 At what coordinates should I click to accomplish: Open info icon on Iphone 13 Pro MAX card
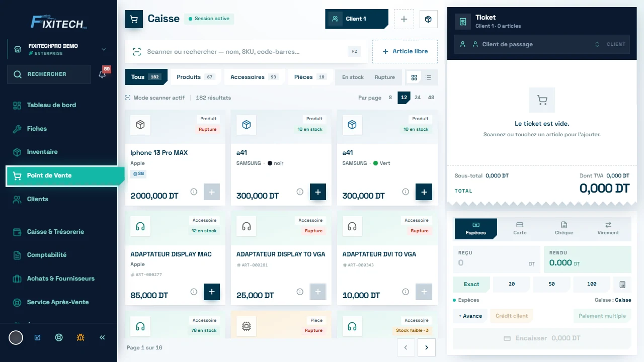[x=194, y=192]
